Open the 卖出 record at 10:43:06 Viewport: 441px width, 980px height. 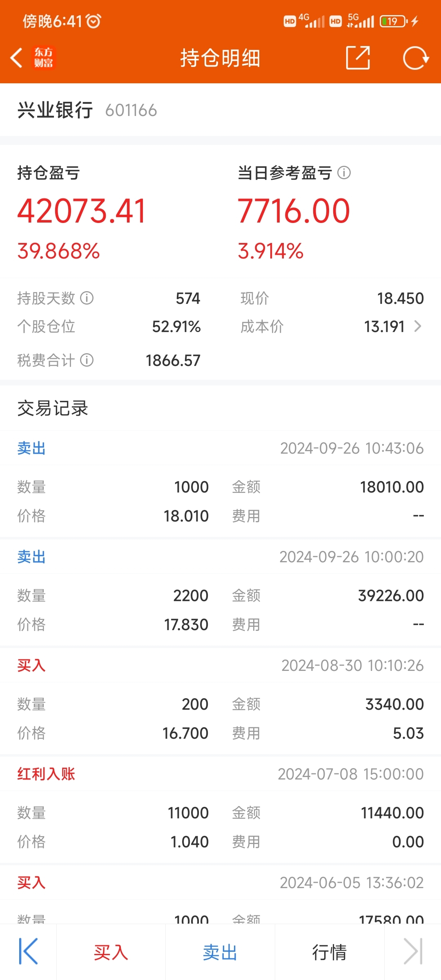coord(220,484)
